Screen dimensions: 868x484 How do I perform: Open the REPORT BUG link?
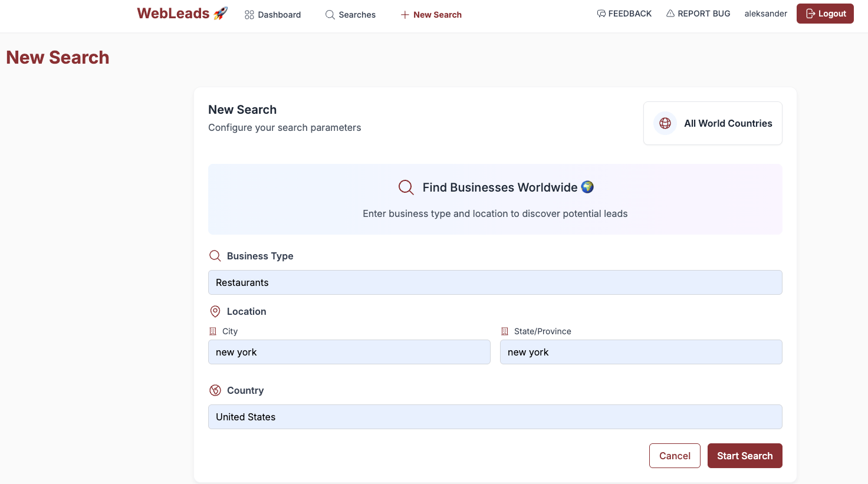point(698,14)
